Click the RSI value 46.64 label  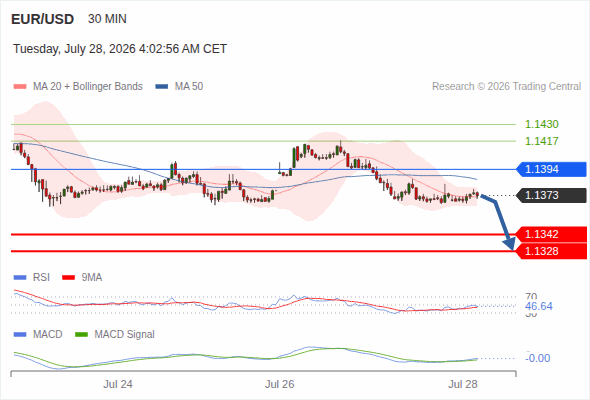click(x=539, y=306)
